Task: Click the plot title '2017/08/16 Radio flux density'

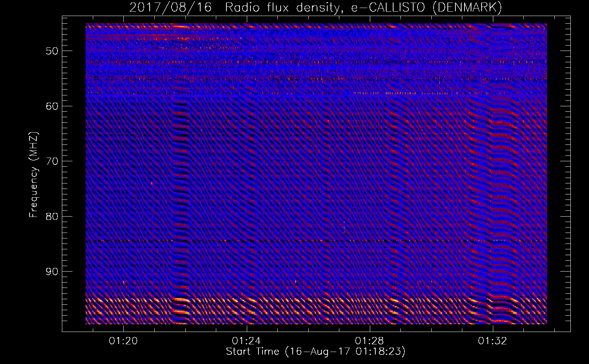Action: tap(237, 8)
